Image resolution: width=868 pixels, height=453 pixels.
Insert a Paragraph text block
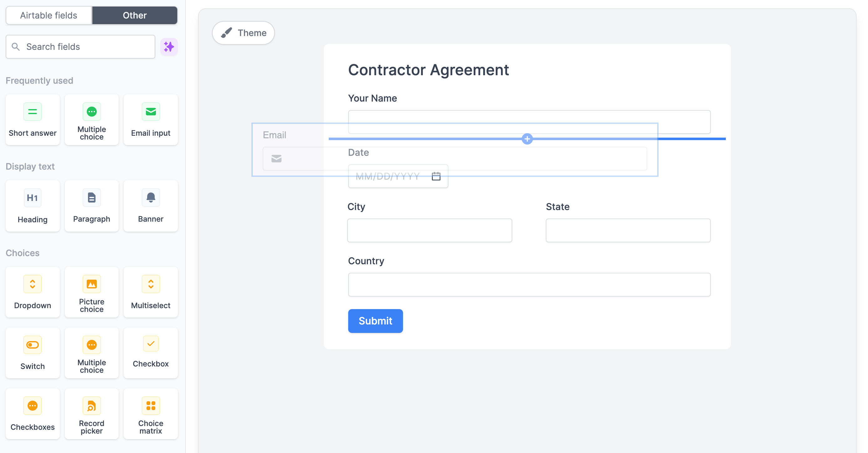coord(91,206)
